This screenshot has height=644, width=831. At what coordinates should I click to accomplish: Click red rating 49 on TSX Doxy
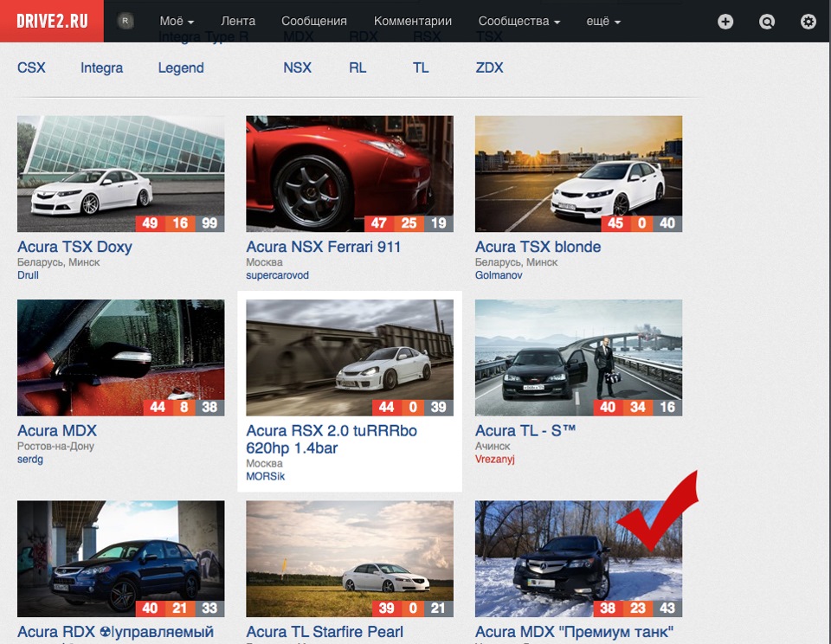coord(151,223)
